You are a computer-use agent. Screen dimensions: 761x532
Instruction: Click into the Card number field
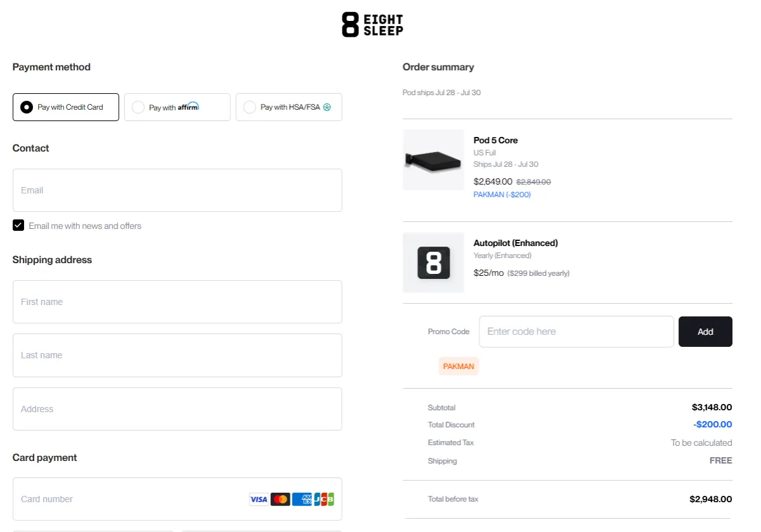(x=127, y=499)
